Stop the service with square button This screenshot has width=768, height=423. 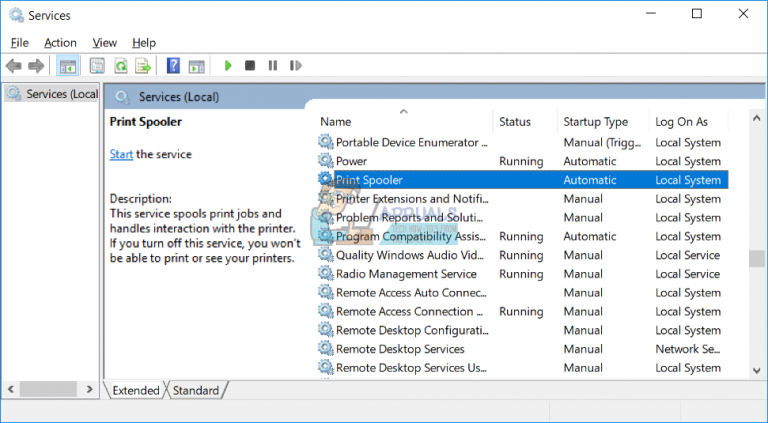[x=250, y=66]
